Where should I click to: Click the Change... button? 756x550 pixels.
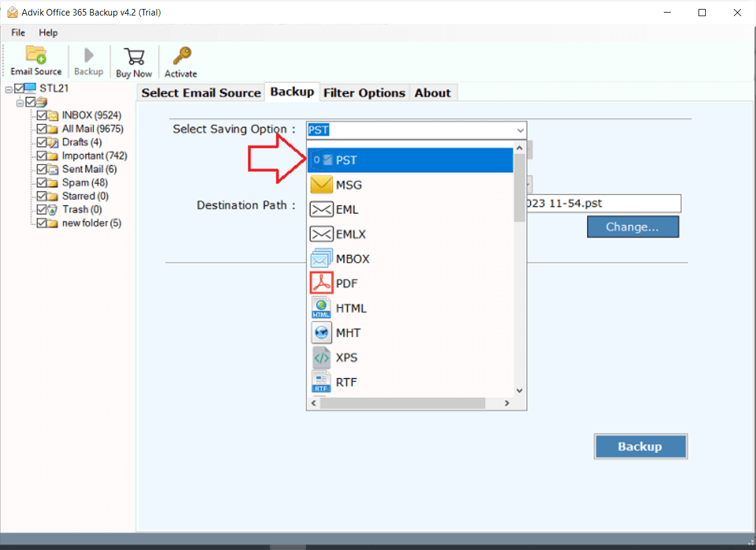tap(633, 227)
